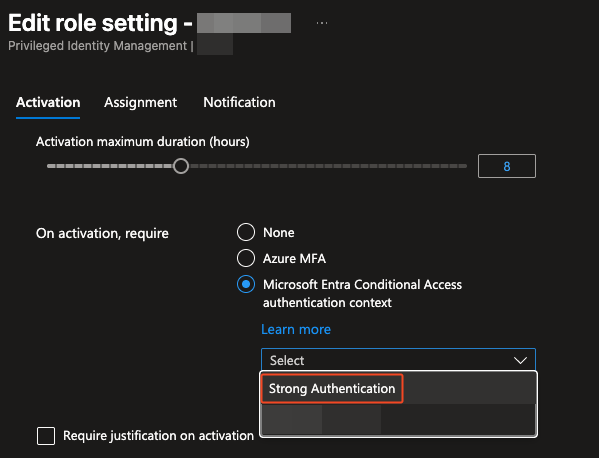Select the None radio option

pyautogui.click(x=246, y=232)
